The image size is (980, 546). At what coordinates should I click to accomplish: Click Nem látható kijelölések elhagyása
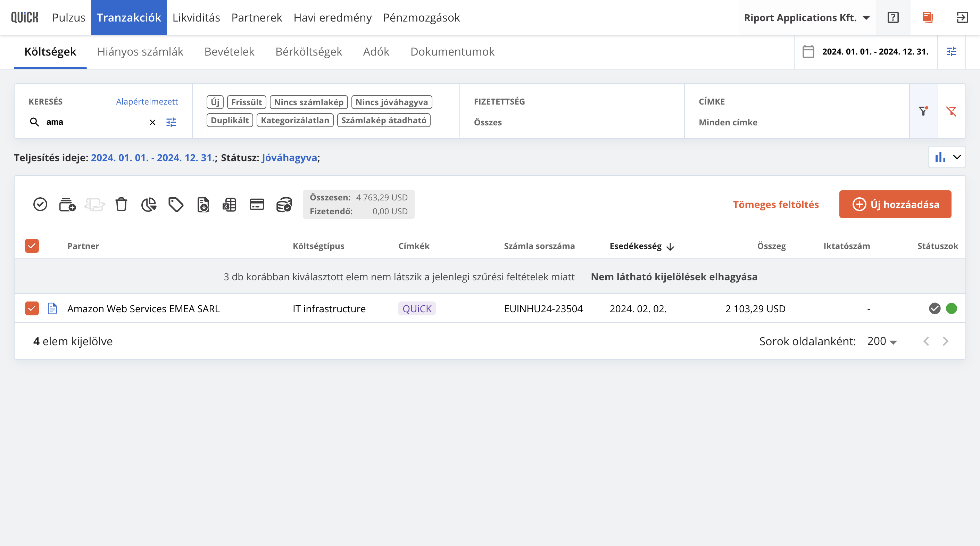674,276
